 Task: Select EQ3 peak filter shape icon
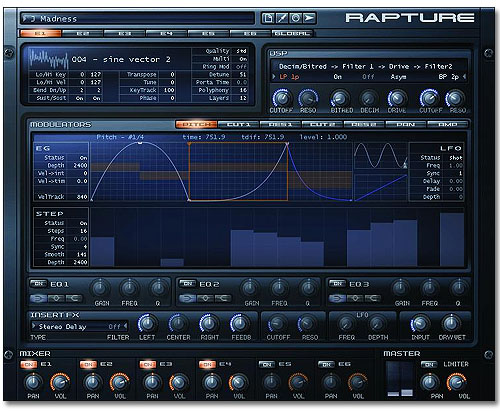[x=355, y=298]
